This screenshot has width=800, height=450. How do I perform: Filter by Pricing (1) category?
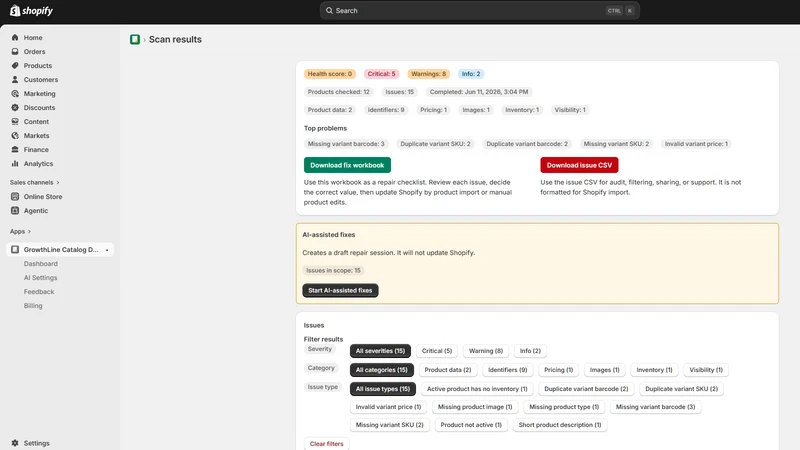[559, 370]
